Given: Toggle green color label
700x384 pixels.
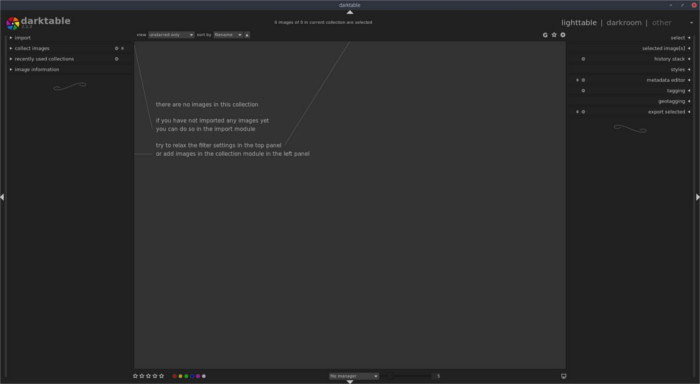Looking at the screenshot, I should 186,376.
